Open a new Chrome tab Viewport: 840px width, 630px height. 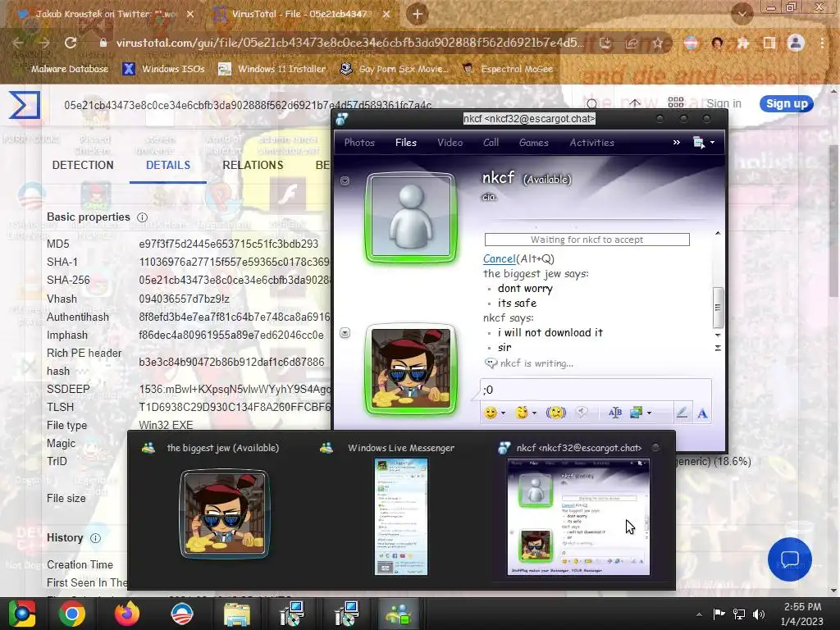pos(418,14)
